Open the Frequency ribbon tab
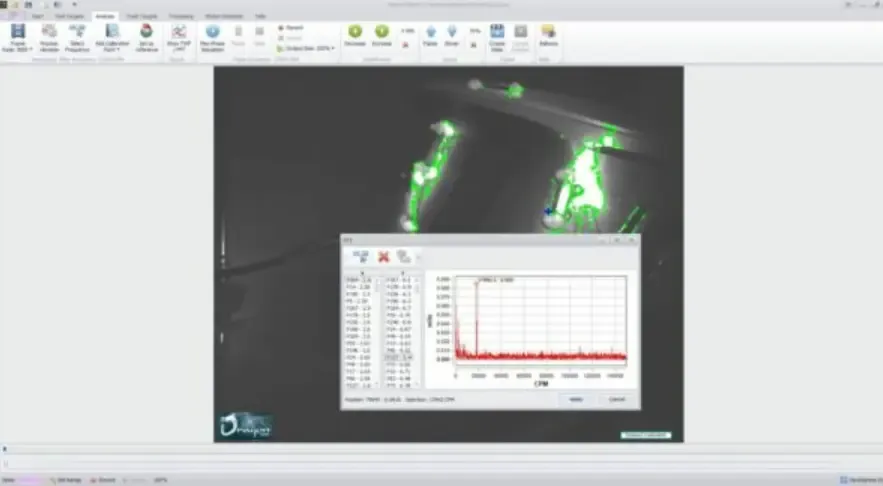Viewport: 883px width, 486px height. (x=181, y=16)
